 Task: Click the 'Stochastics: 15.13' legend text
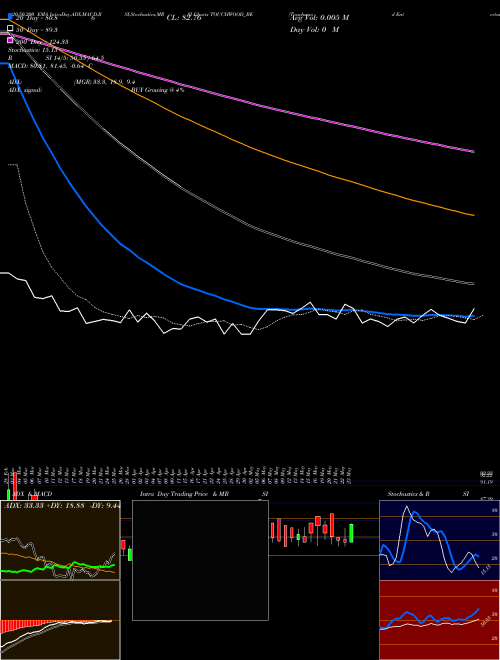[x=32, y=50]
